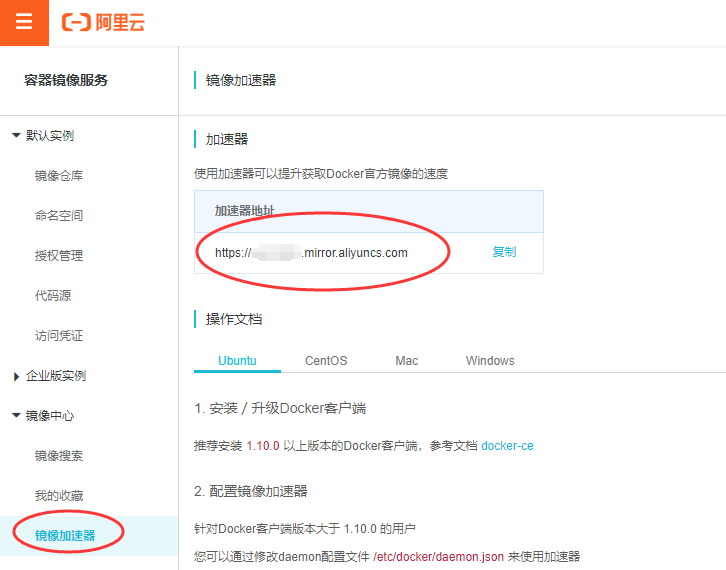Click the 企业版实例 group label
The width and height of the screenshot is (726, 570).
pos(56,376)
